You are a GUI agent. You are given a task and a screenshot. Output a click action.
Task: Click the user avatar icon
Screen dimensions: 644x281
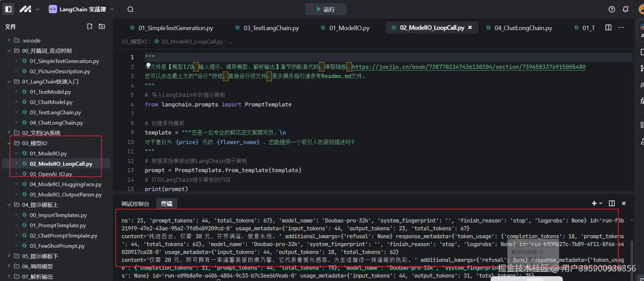641,9
